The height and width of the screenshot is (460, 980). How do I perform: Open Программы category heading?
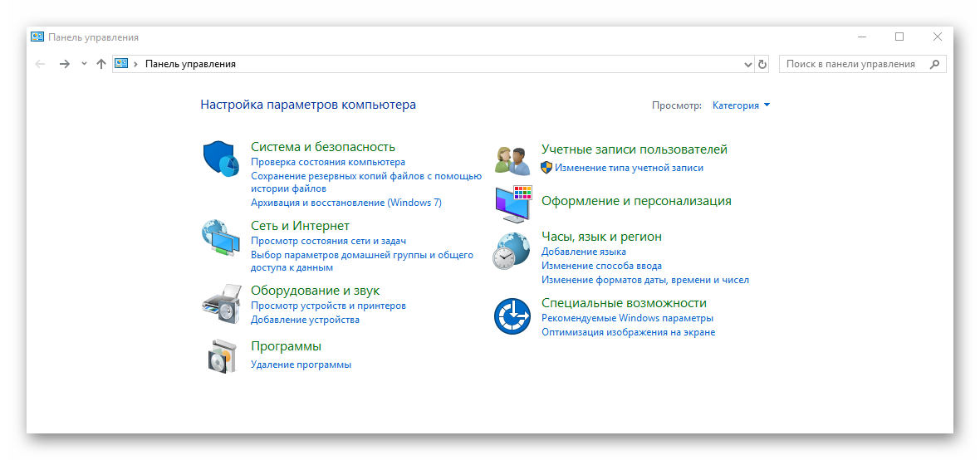click(286, 346)
